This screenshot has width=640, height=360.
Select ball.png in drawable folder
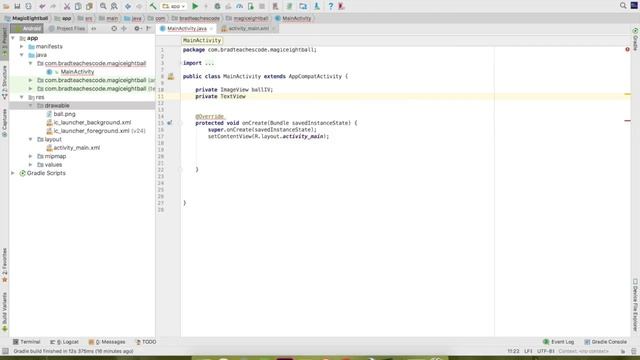pos(64,114)
